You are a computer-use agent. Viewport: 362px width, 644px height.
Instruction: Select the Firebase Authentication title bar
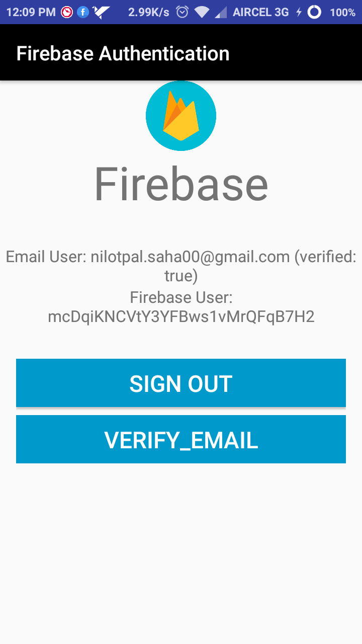181,53
